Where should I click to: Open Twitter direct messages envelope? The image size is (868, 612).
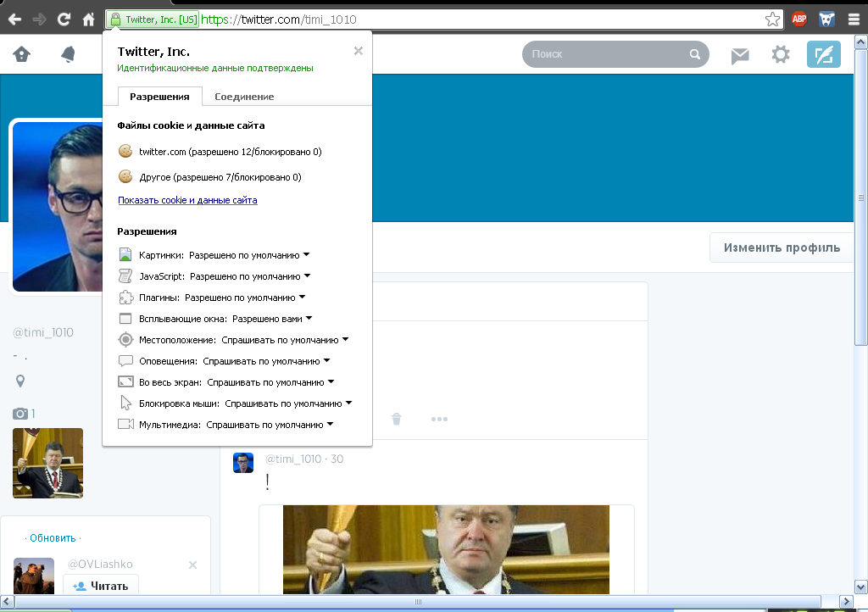[x=739, y=55]
